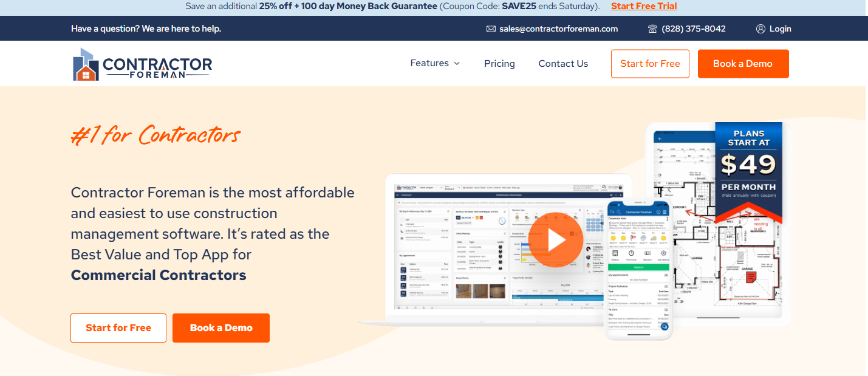The image size is (868, 376).
Task: Open the sales@contractorforeman.com email link
Action: 558,29
